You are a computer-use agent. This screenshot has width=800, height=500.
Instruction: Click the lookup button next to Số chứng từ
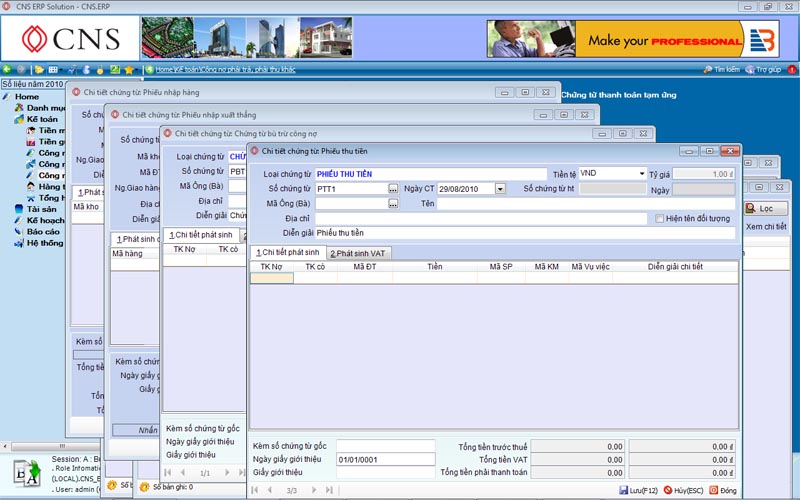[393, 189]
